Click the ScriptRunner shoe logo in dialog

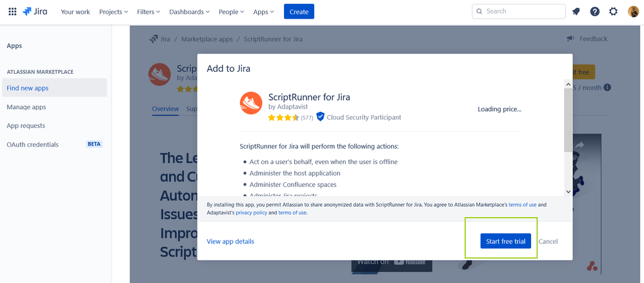pos(251,103)
